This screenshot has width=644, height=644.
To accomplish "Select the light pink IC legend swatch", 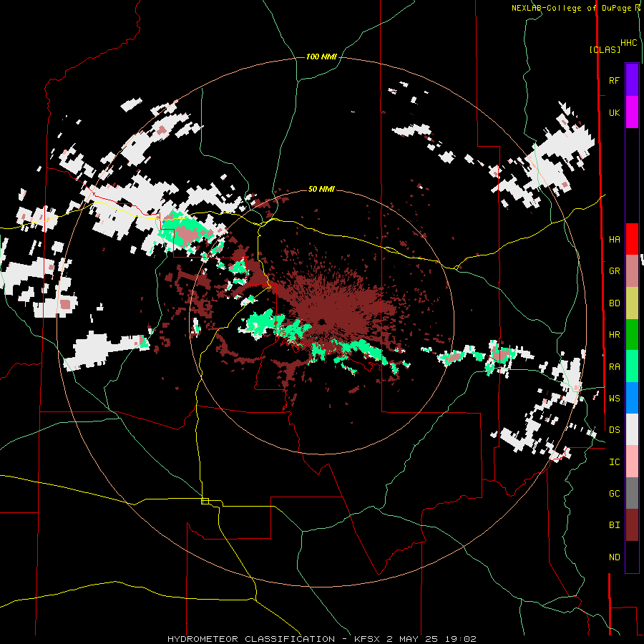I will [x=632, y=462].
